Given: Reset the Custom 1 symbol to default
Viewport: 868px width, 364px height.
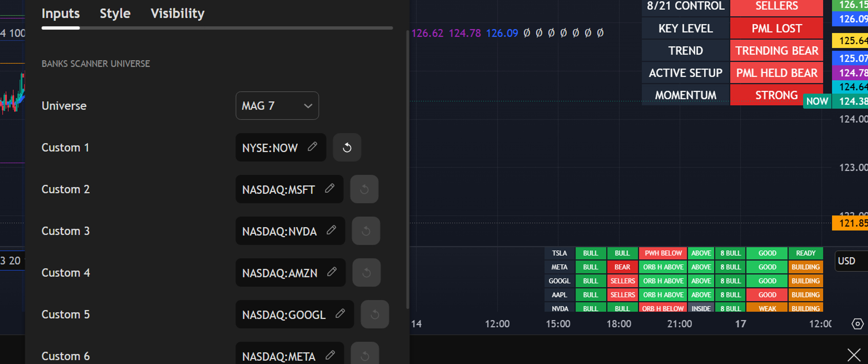Looking at the screenshot, I should pos(347,148).
